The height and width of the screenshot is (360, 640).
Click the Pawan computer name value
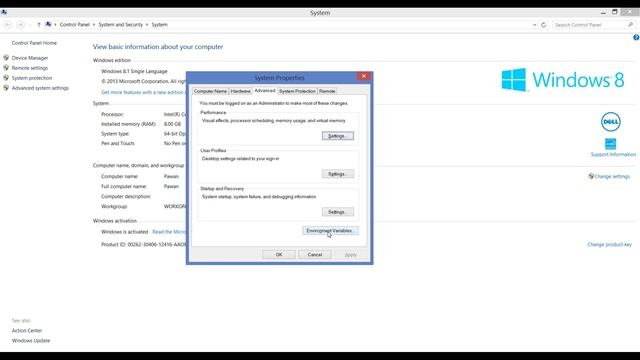coord(171,176)
